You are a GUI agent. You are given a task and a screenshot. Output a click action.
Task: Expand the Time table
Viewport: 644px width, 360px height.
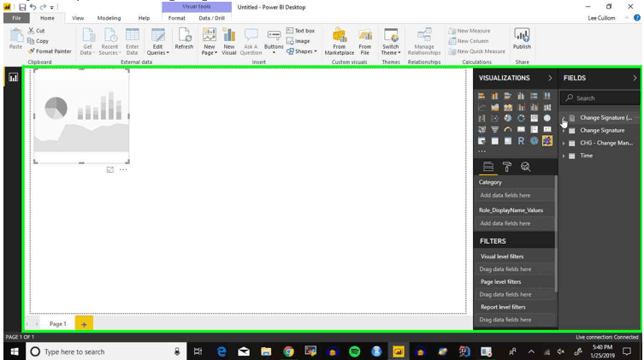[564, 156]
